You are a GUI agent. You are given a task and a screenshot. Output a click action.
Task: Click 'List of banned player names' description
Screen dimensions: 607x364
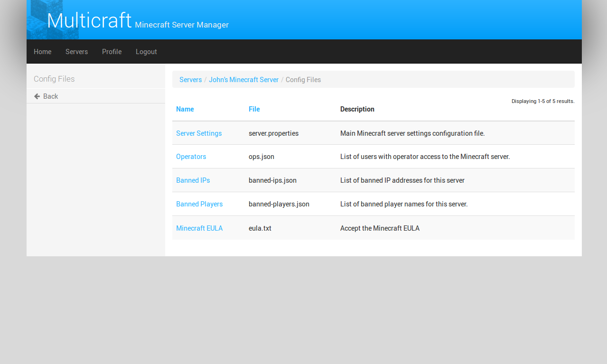pos(404,204)
